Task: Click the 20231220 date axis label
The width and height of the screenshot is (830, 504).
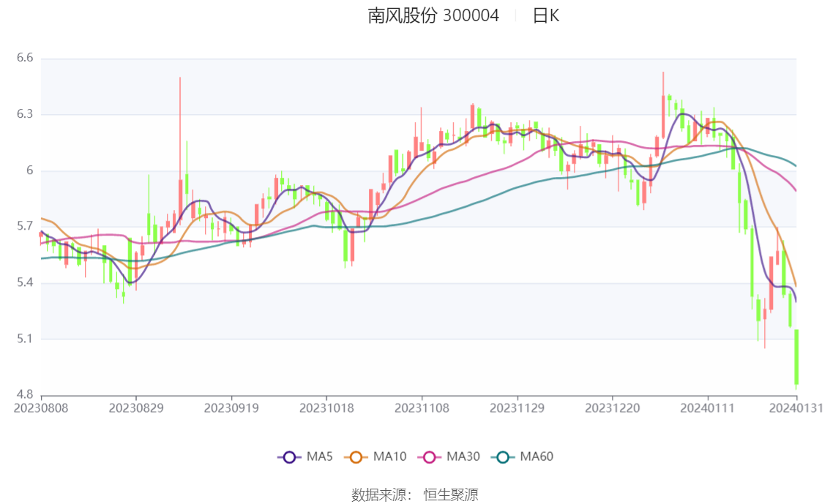Action: tap(613, 408)
